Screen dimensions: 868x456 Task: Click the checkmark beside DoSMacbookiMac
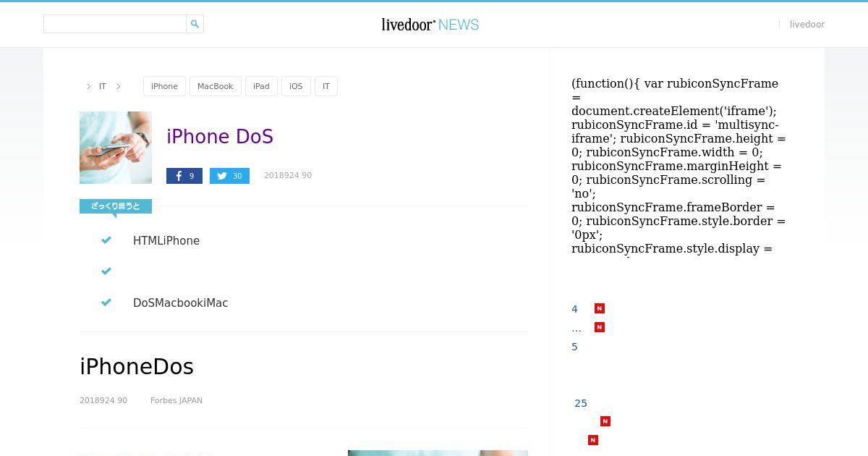click(106, 303)
